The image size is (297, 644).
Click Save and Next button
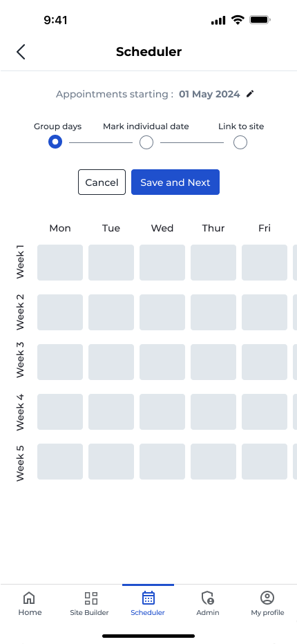click(x=175, y=182)
